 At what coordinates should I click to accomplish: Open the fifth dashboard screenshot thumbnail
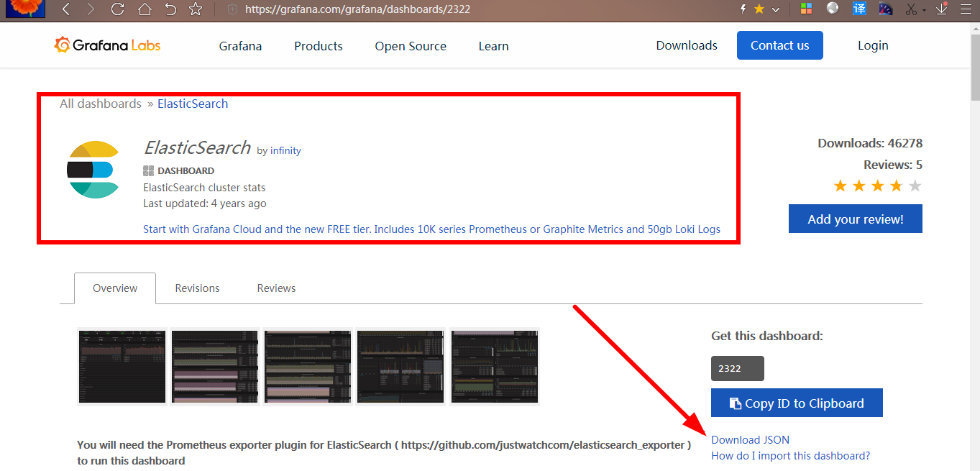494,367
